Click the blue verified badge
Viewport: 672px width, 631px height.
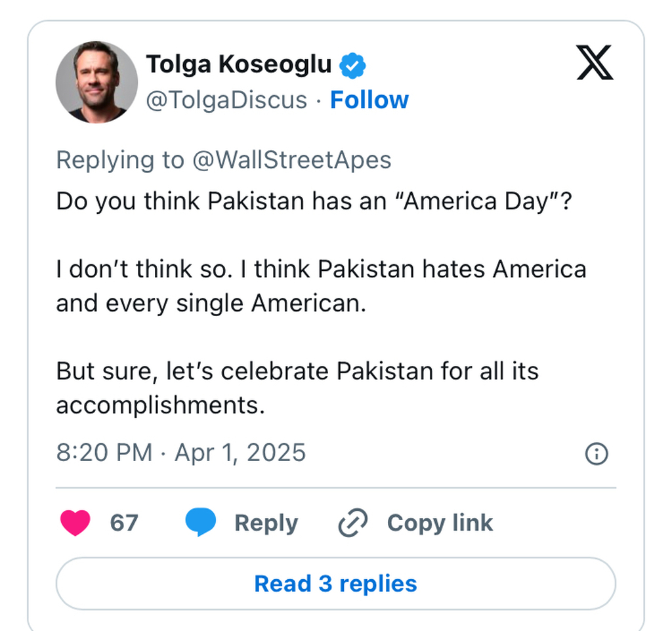[x=352, y=65]
